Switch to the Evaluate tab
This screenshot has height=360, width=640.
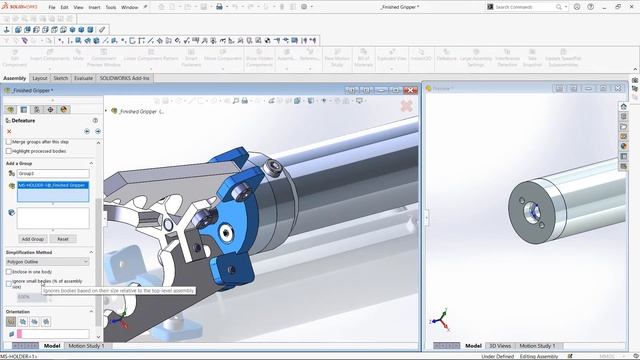(83, 78)
